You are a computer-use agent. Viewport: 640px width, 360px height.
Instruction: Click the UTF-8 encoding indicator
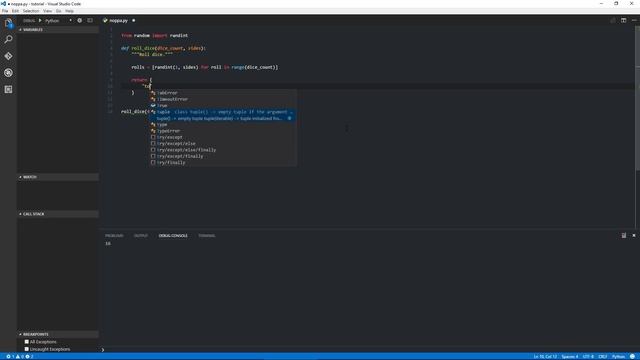click(x=588, y=356)
